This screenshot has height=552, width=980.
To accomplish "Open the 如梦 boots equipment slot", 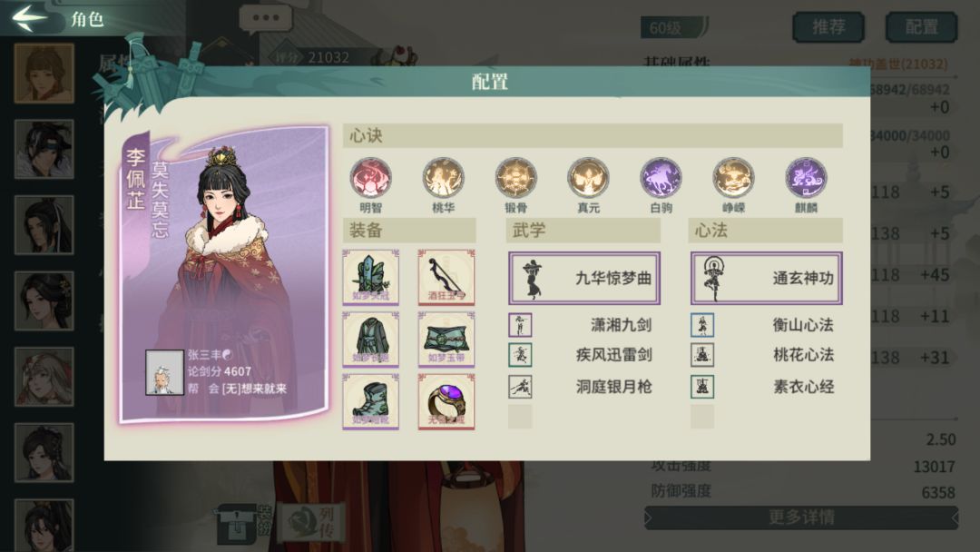I will 370,401.
